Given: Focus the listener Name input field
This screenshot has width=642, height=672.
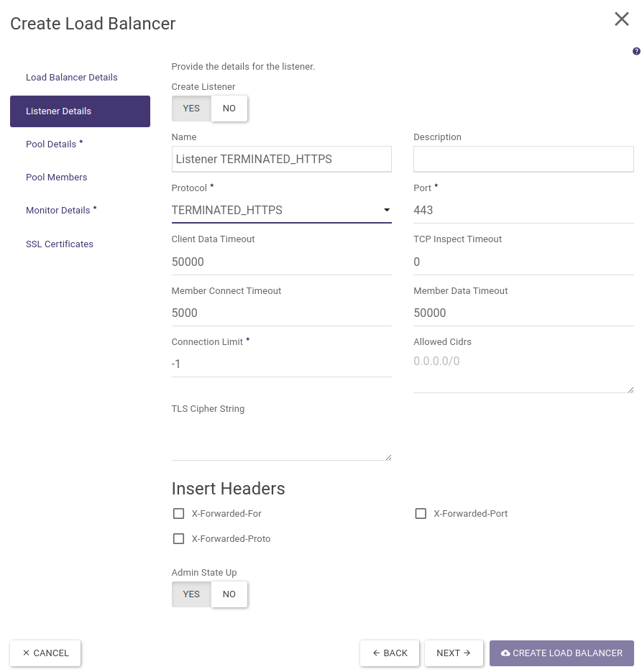Looking at the screenshot, I should click(281, 160).
